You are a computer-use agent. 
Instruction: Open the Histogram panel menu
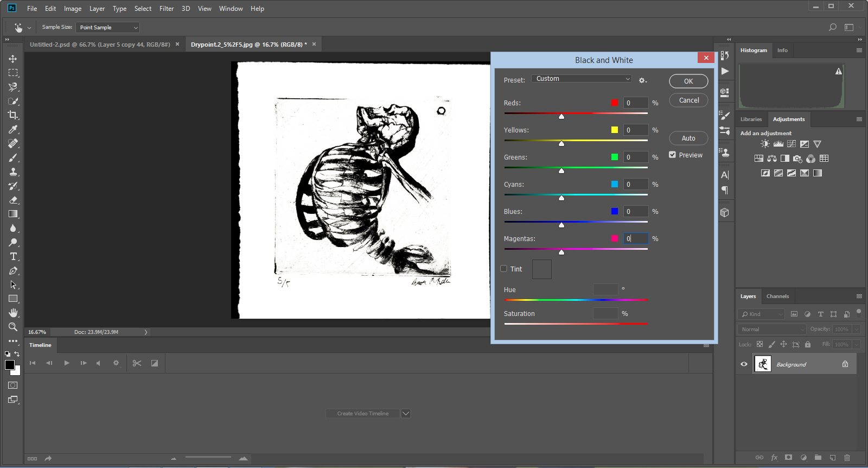tap(859, 50)
